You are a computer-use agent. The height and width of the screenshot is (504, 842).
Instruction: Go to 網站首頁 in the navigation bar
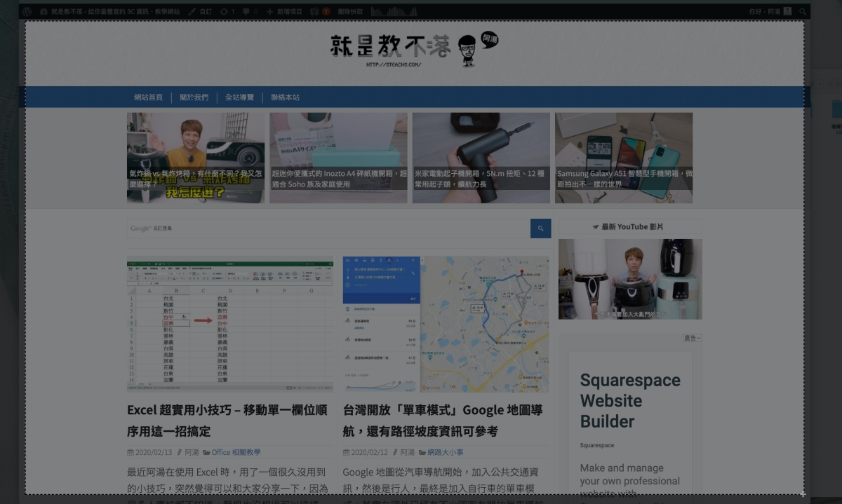149,97
